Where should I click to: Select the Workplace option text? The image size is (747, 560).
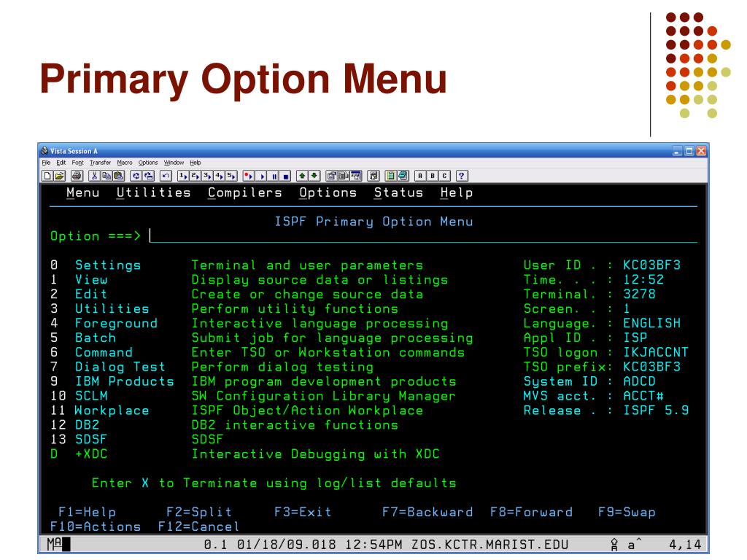[112, 411]
